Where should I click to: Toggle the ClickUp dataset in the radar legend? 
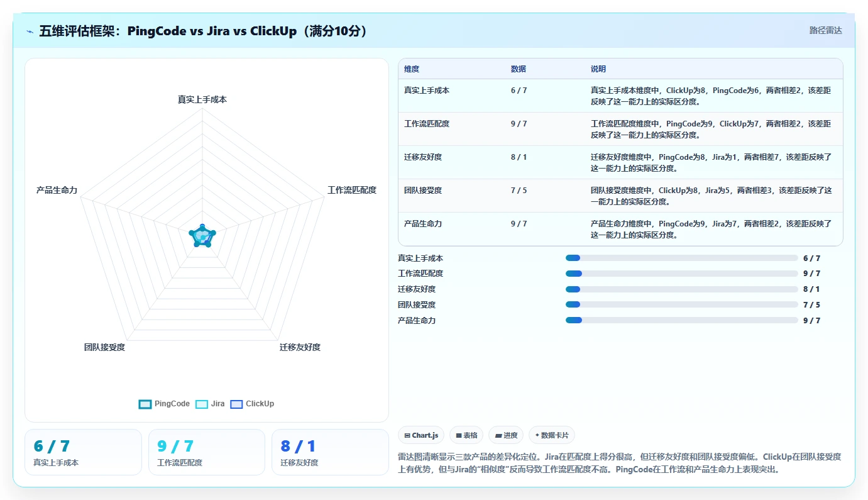tap(252, 404)
